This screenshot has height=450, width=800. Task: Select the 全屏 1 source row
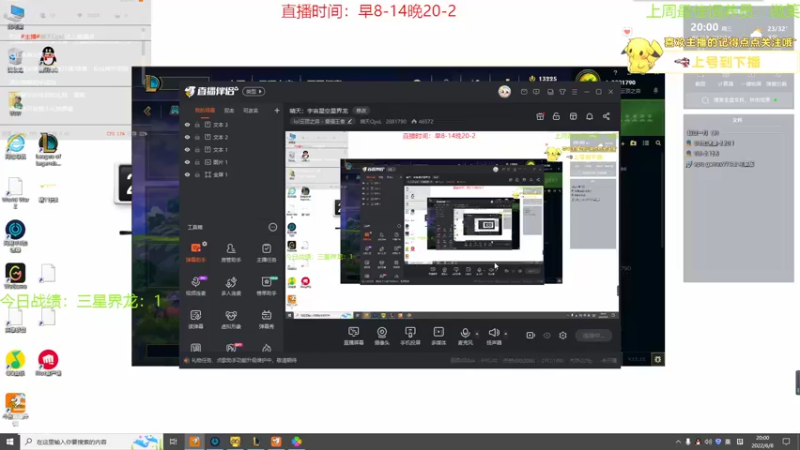coord(232,174)
